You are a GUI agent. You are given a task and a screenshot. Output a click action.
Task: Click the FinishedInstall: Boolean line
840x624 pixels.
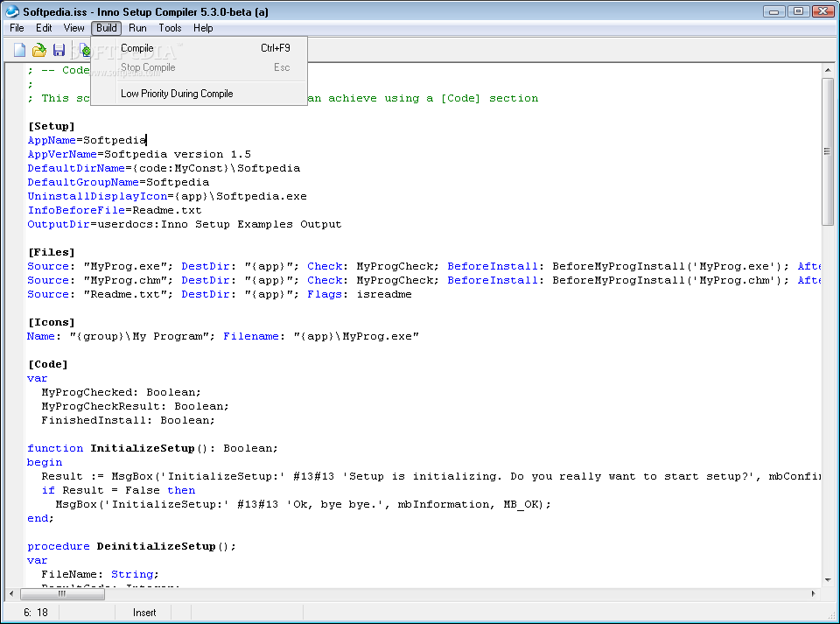tap(128, 420)
